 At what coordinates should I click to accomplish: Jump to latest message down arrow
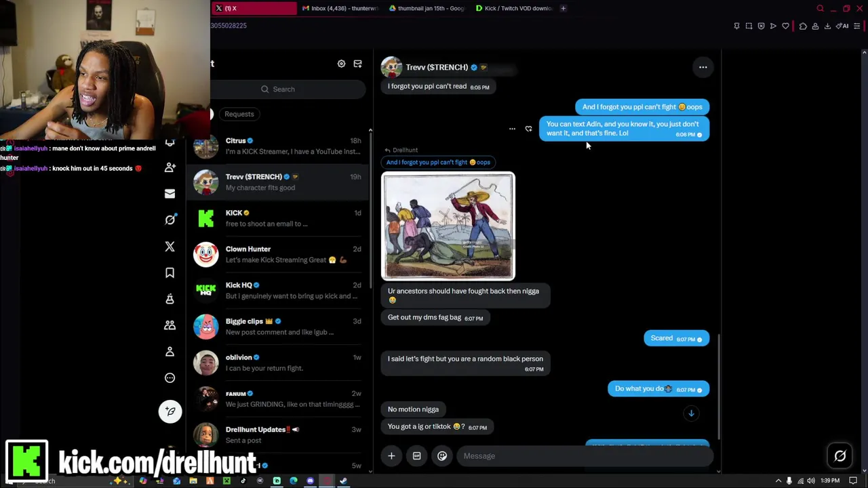691,413
